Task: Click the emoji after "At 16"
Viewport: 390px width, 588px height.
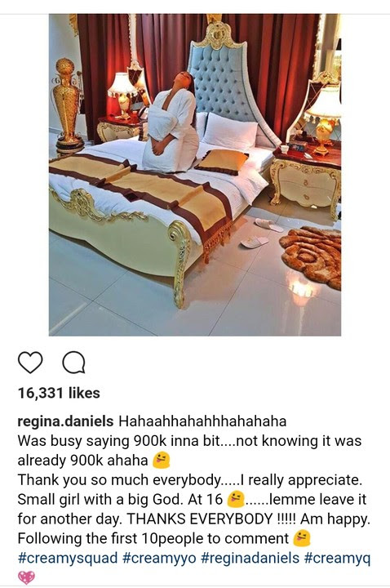Action: pyautogui.click(x=236, y=499)
